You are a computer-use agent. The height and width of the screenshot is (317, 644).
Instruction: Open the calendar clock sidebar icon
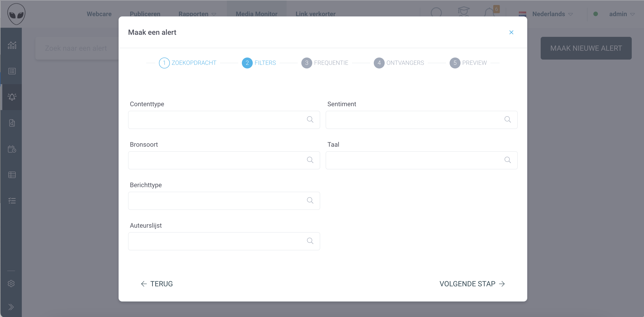[12, 149]
